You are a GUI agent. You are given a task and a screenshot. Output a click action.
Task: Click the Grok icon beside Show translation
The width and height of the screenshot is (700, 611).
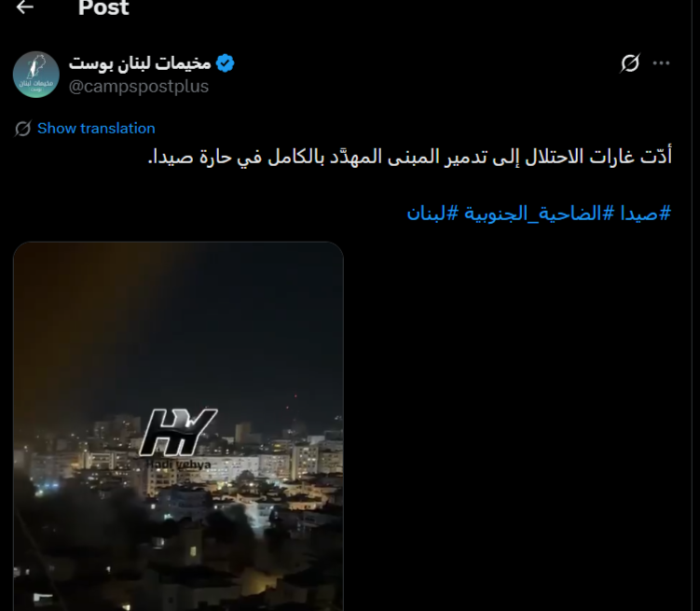click(22, 129)
